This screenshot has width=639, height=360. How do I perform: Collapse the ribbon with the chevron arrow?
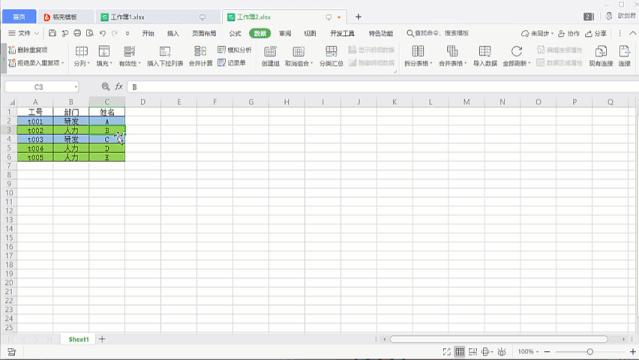click(632, 33)
